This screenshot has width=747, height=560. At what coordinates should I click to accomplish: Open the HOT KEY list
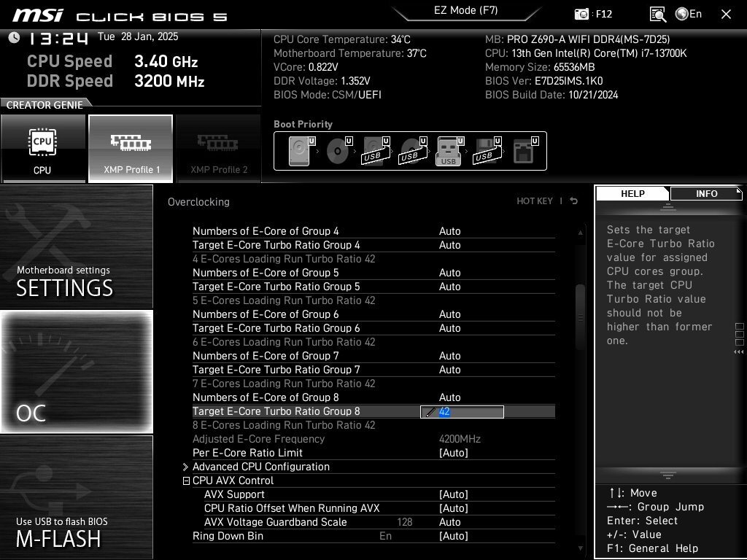point(535,201)
